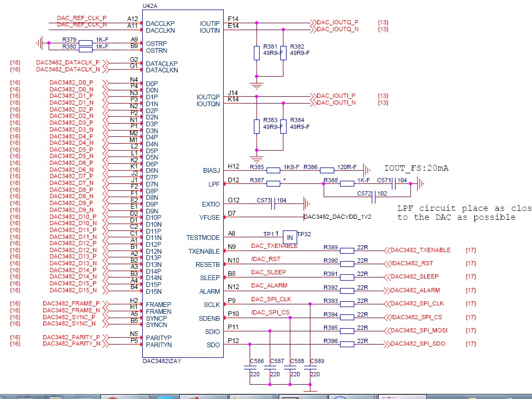Click the DAC_SPI_CLK net name
This screenshot has width=532, height=399.
pos(271,299)
